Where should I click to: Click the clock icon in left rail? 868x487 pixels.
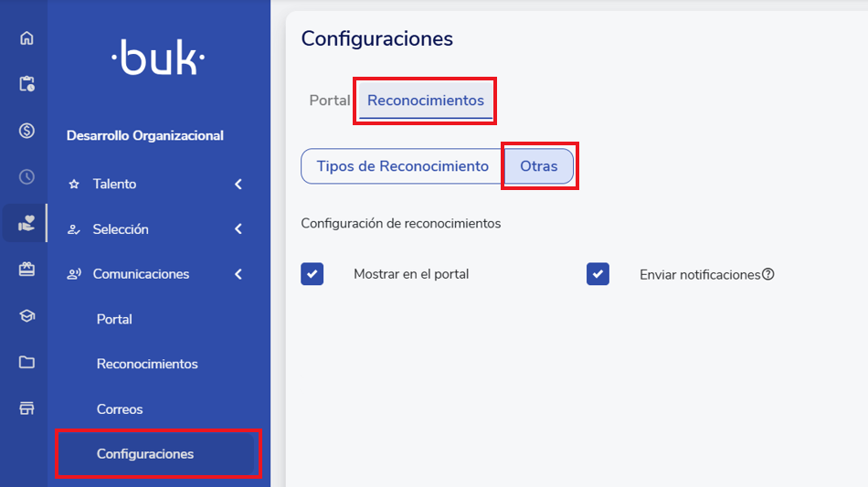point(26,177)
